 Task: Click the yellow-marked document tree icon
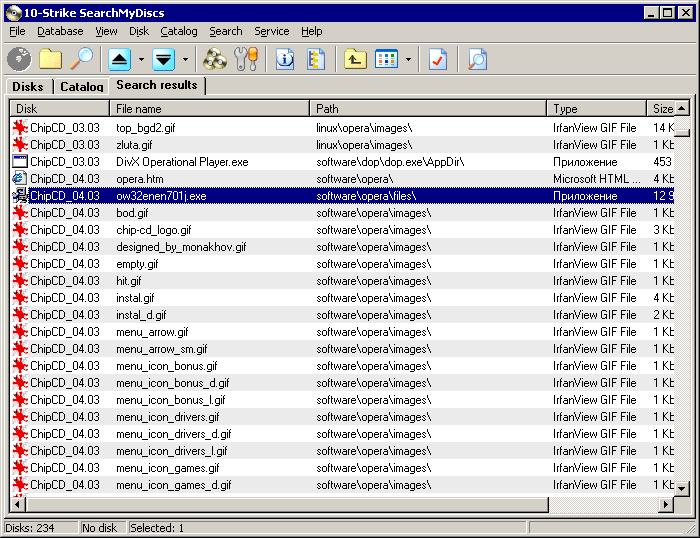316,59
